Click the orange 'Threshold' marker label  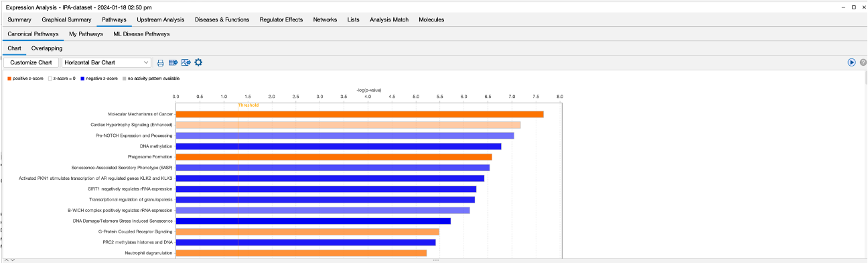pyautogui.click(x=248, y=105)
